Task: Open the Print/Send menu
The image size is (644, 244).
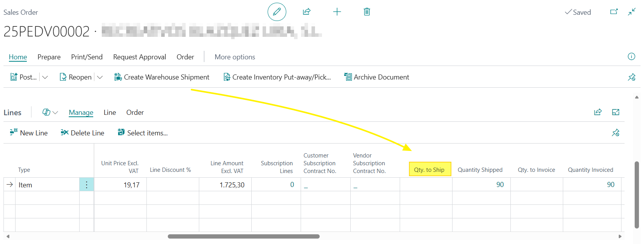Action: click(x=87, y=57)
